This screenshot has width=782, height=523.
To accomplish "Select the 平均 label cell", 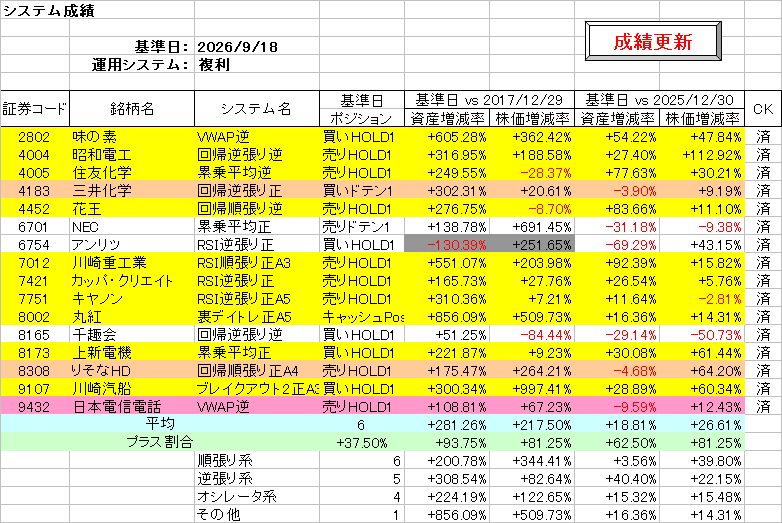I will [x=160, y=424].
